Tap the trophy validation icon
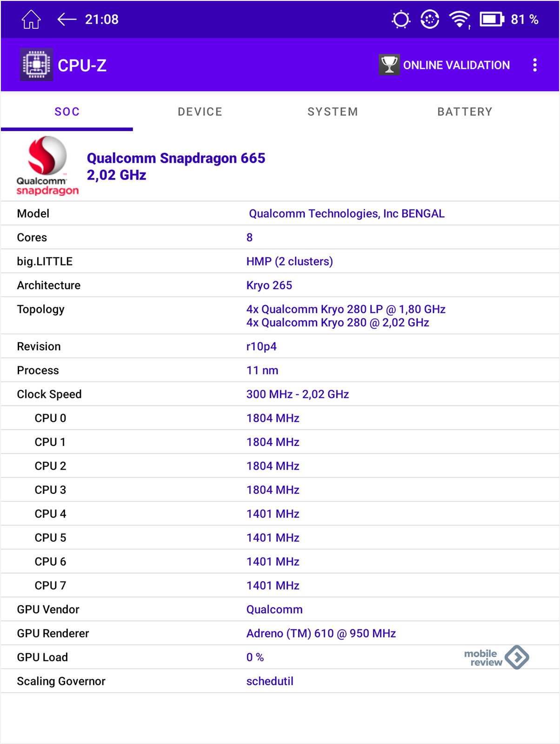Viewport: 560px width, 744px height. click(389, 65)
